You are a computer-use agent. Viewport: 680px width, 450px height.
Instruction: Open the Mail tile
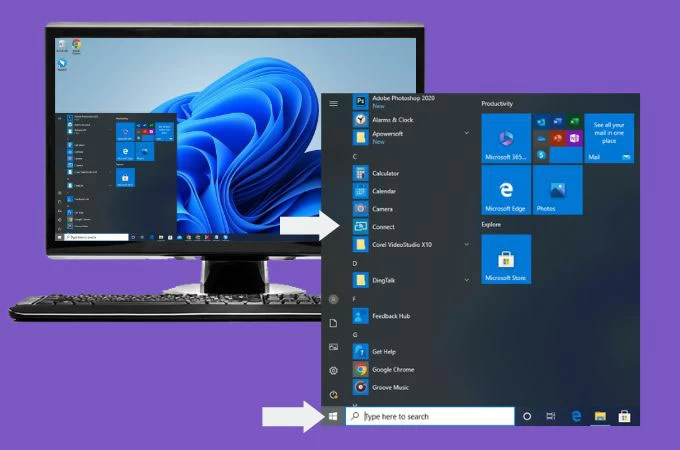coord(609,138)
